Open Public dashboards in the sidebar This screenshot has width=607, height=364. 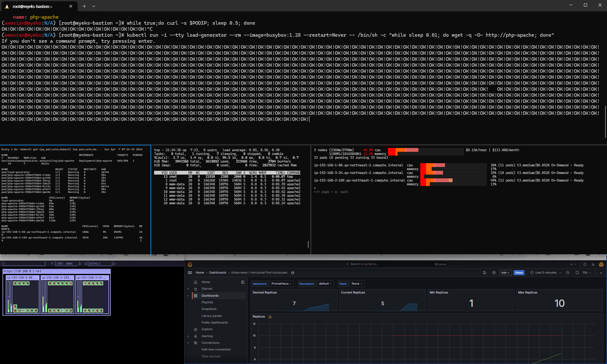tap(215, 323)
